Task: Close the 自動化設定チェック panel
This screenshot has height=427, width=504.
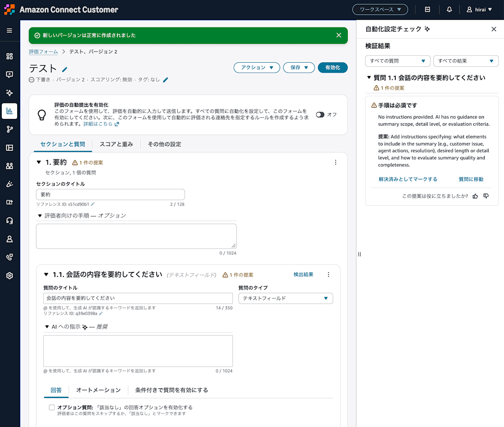Action: click(494, 29)
